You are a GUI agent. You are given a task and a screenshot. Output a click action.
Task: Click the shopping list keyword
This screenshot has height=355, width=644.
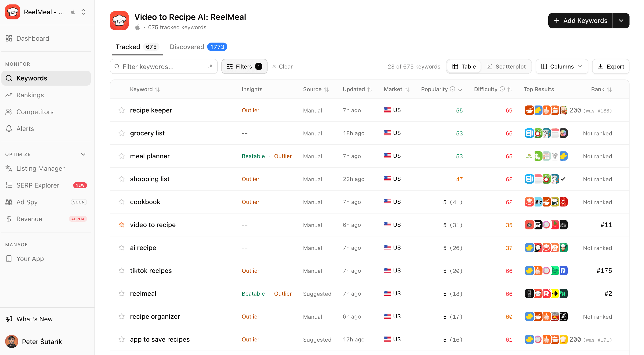[x=149, y=179]
